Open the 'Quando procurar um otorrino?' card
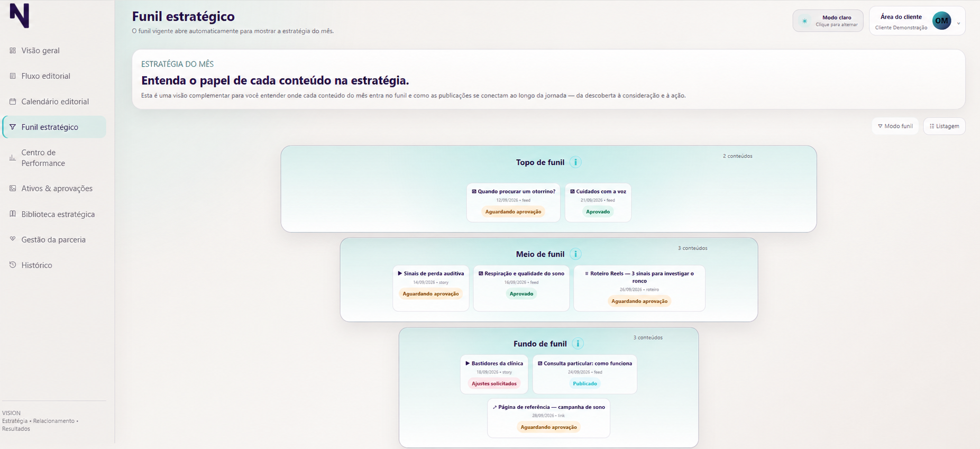Screen dimensions: 980x449 (513, 203)
